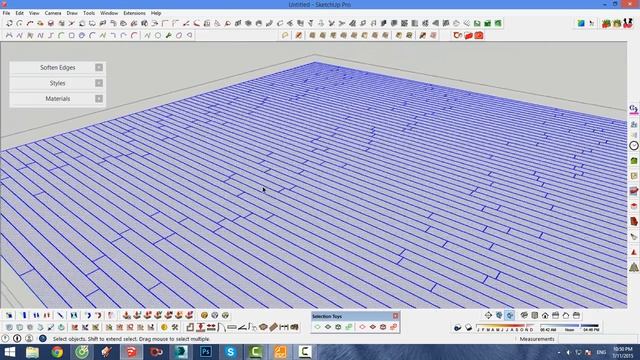Viewport: 640px width, 360px height.
Task: Open the taskbar clock and date
Action: click(623, 352)
